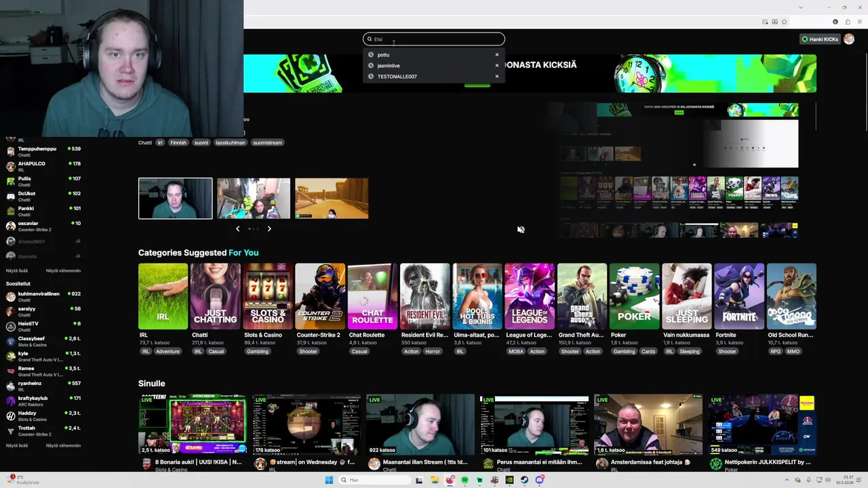Open the Just Chatting category card
868x488 pixels.
tap(216, 297)
